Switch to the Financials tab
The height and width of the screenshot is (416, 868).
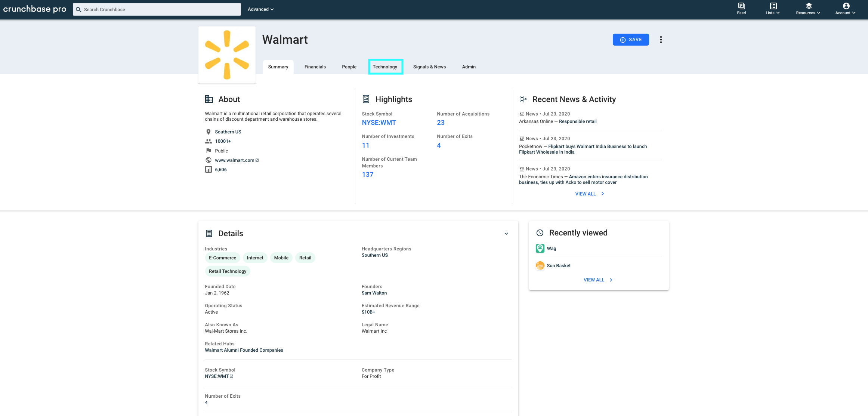click(315, 67)
